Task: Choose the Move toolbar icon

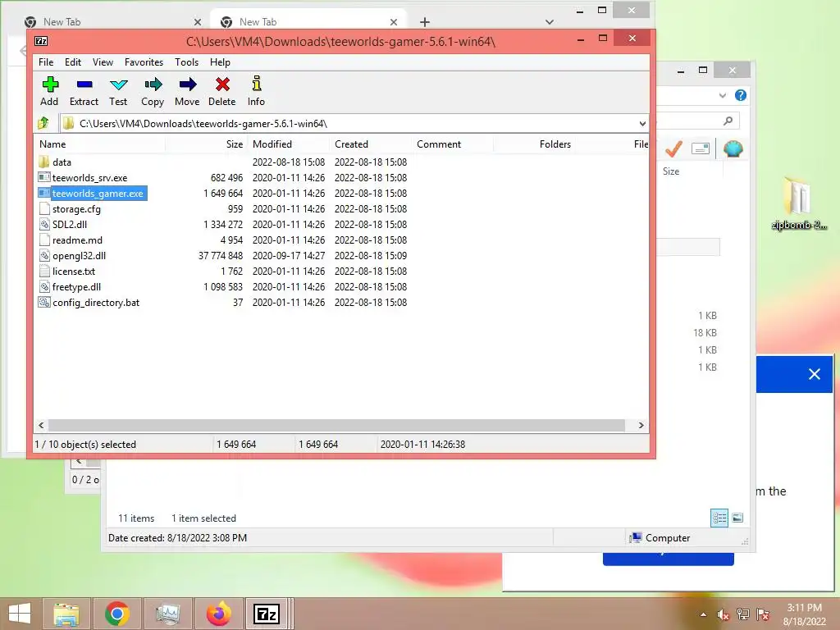Action: click(188, 84)
